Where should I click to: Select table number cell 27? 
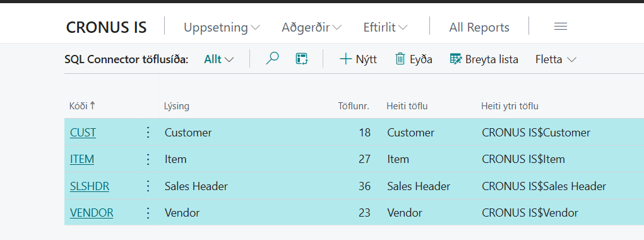click(364, 159)
